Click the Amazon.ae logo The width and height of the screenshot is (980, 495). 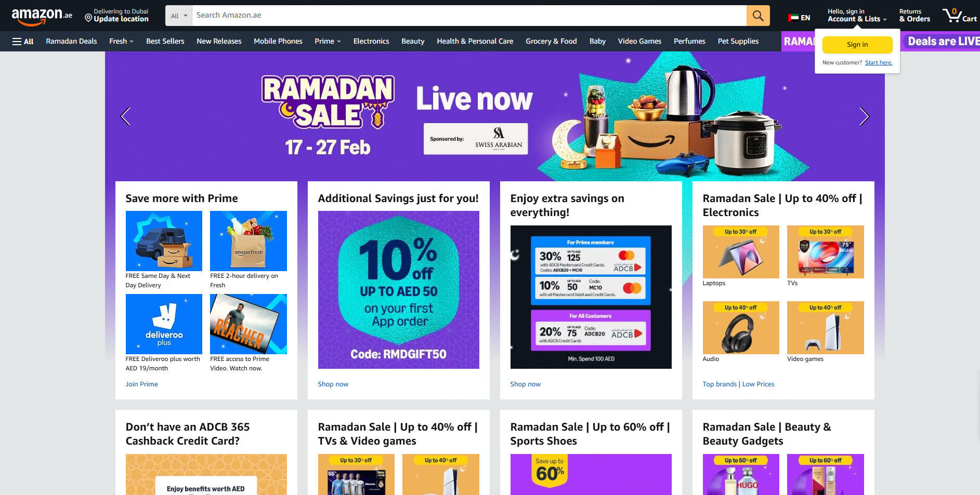[42, 16]
